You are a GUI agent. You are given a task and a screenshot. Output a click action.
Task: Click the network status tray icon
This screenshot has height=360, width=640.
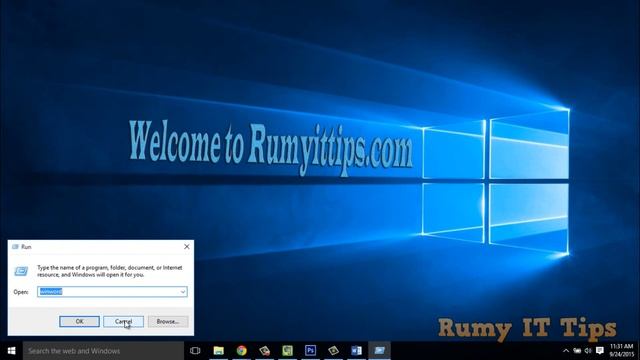coord(577,351)
